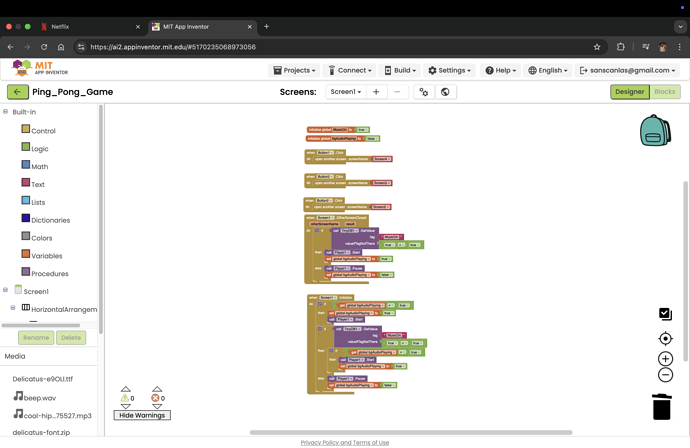
Task: Click the trash can icon
Action: pos(661,406)
